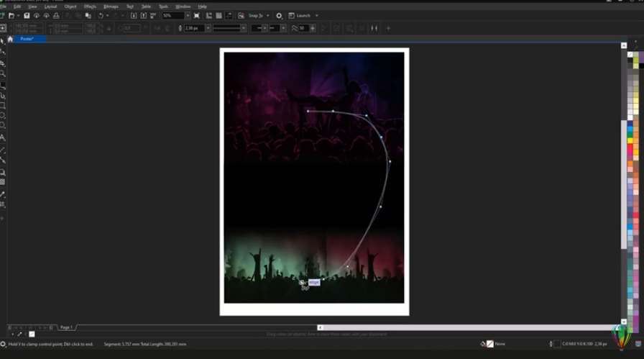Image resolution: width=644 pixels, height=359 pixels.
Task: Open the Effects menu
Action: coord(90,6)
